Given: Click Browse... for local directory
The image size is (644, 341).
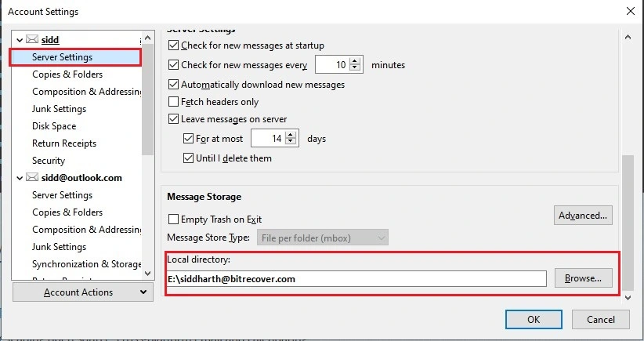Looking at the screenshot, I should (x=583, y=278).
